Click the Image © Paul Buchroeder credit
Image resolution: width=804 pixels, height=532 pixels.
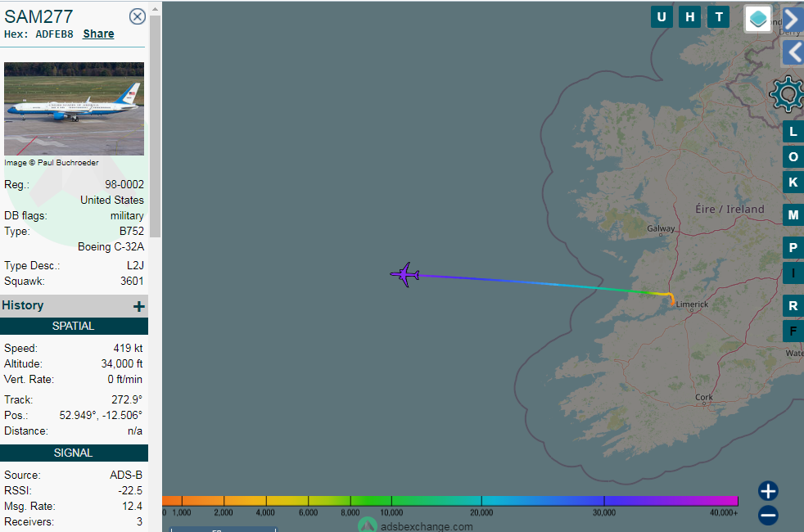pos(52,163)
